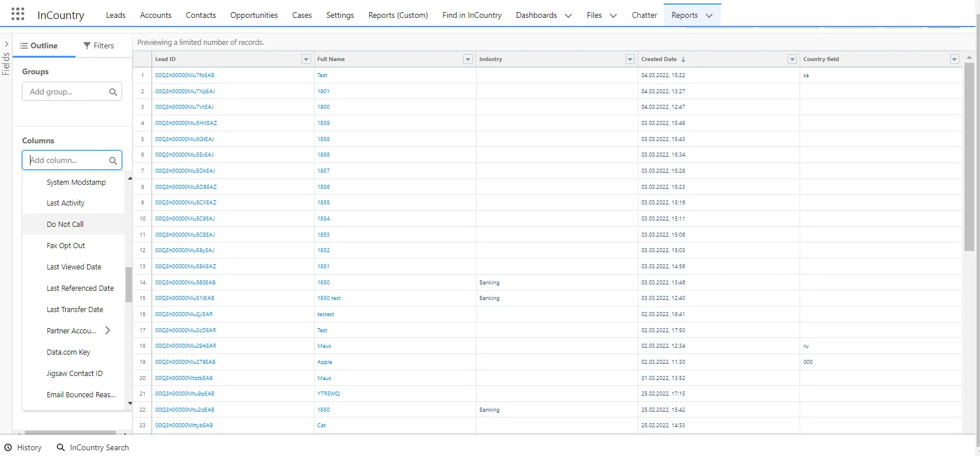Open the Full Name column menu

(468, 59)
